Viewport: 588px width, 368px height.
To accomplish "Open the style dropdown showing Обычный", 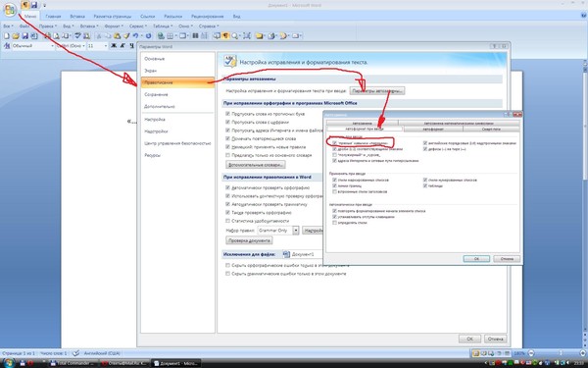I will [52, 46].
